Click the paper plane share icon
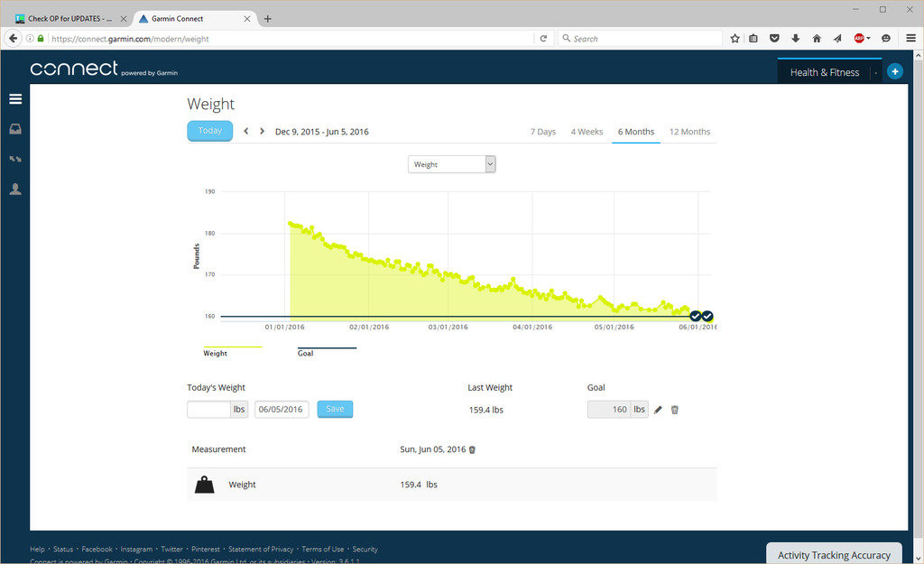This screenshot has width=924, height=564. click(837, 38)
